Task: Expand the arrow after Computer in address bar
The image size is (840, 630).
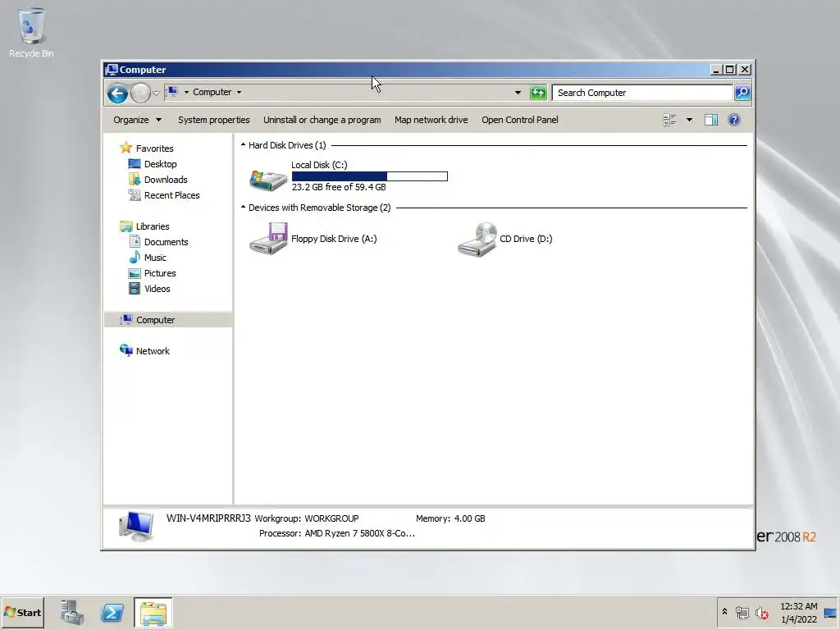Action: 239,92
